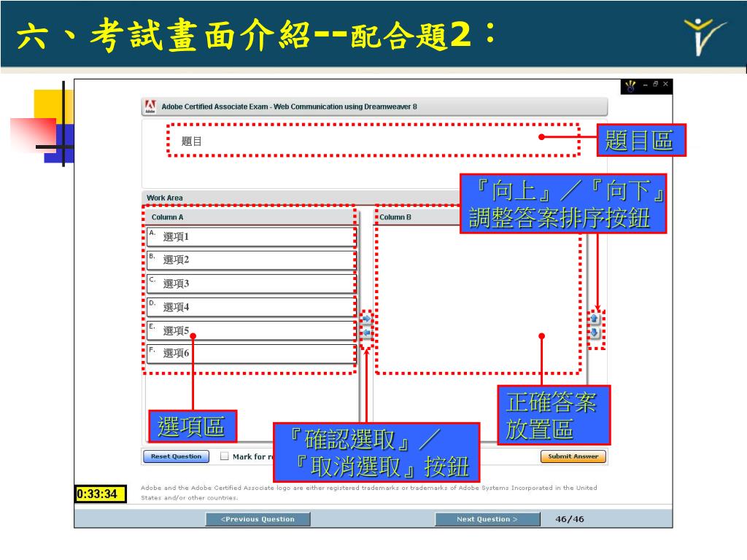Restore down the exam window
The height and width of the screenshot is (560, 747).
pyautogui.click(x=656, y=85)
